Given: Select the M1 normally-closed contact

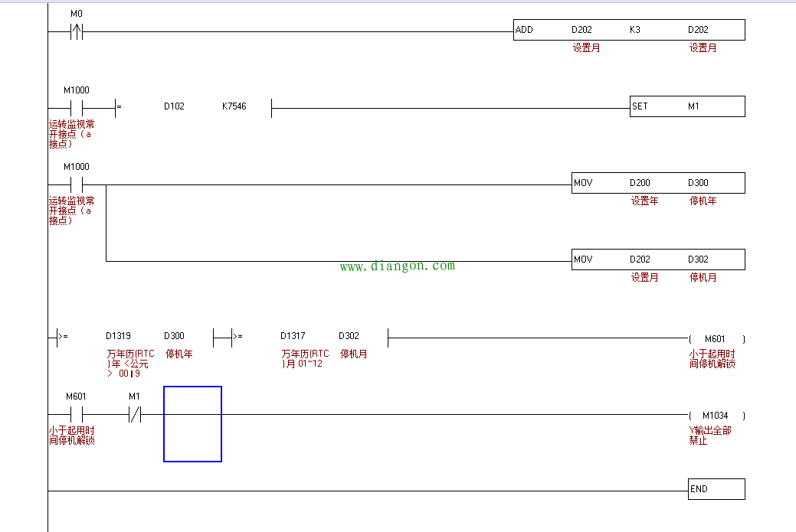Looking at the screenshot, I should pyautogui.click(x=135, y=415).
